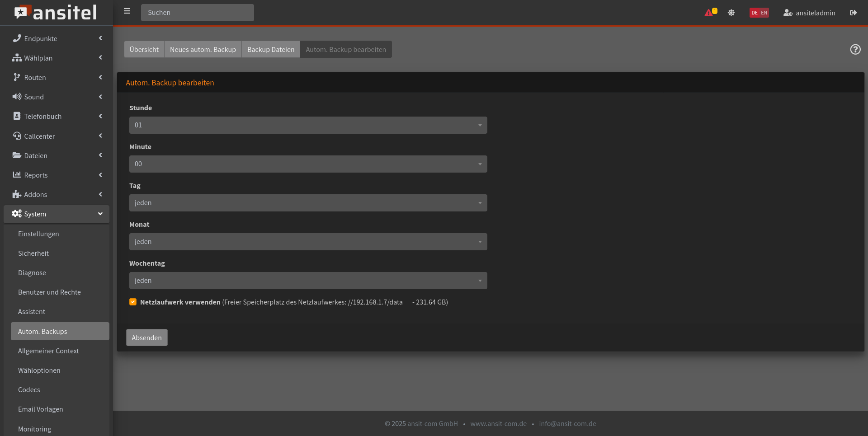Screen dimensions: 868x436
Task: Click the Callcenter headset icon
Action: coord(17,136)
